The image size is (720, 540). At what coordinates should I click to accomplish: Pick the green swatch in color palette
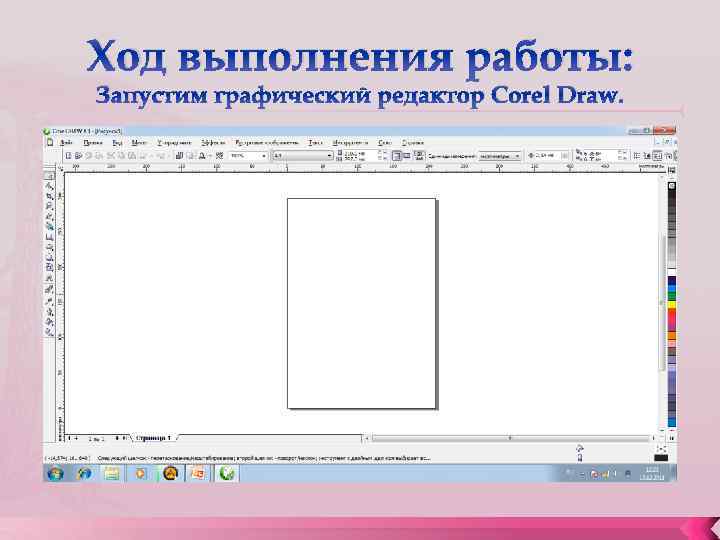click(x=672, y=294)
